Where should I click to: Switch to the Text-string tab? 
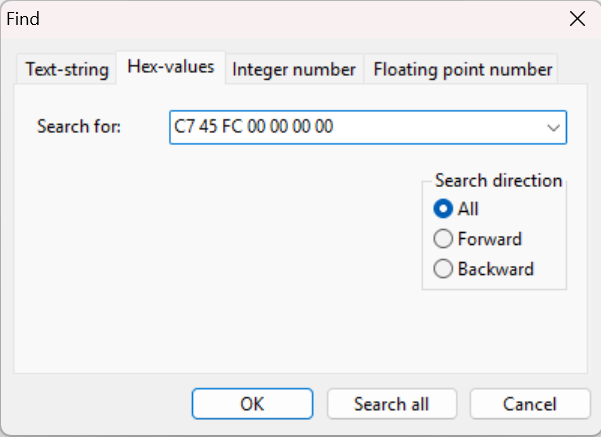coord(67,69)
